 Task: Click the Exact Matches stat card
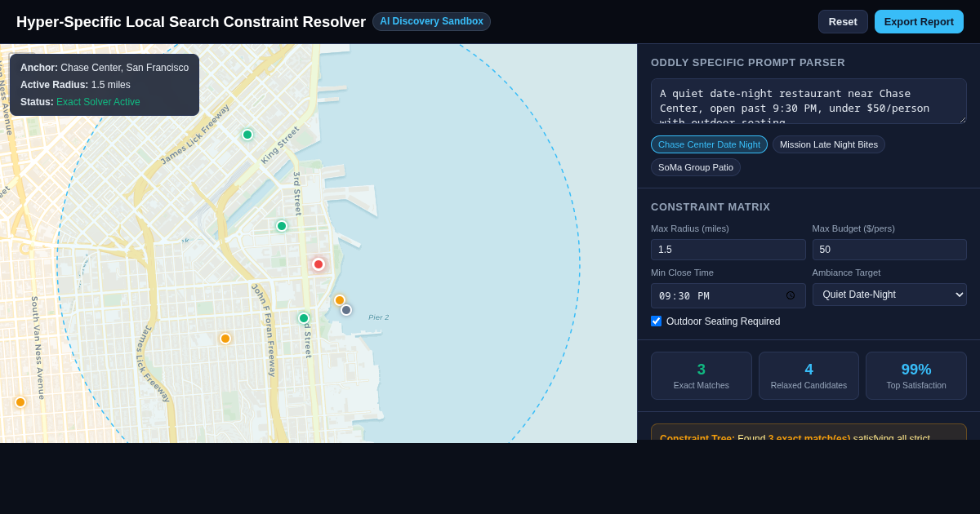(701, 375)
